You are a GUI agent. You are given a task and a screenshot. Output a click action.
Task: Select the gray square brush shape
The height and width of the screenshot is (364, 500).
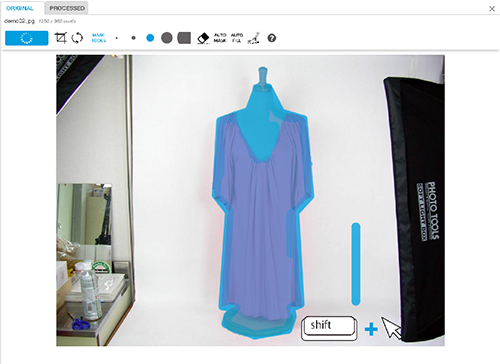tap(184, 38)
